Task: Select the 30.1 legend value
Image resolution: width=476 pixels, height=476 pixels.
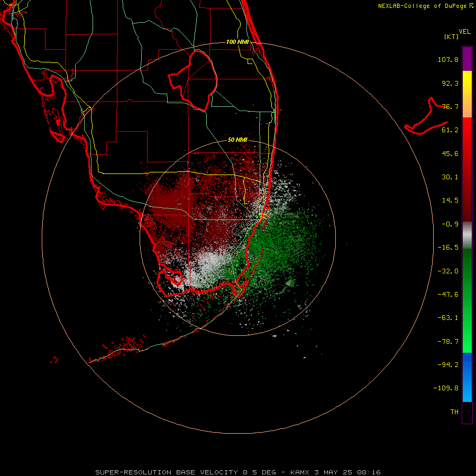Action: pyautogui.click(x=450, y=177)
